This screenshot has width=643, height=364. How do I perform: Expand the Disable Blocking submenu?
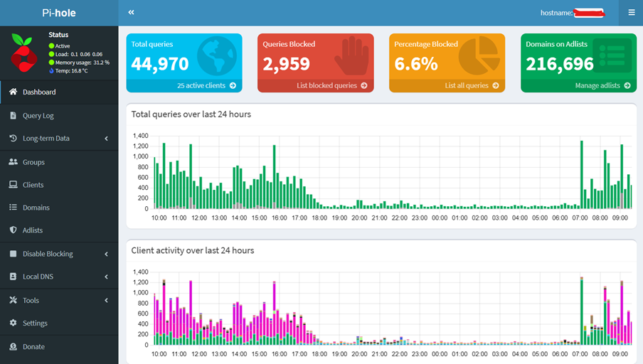(106, 254)
